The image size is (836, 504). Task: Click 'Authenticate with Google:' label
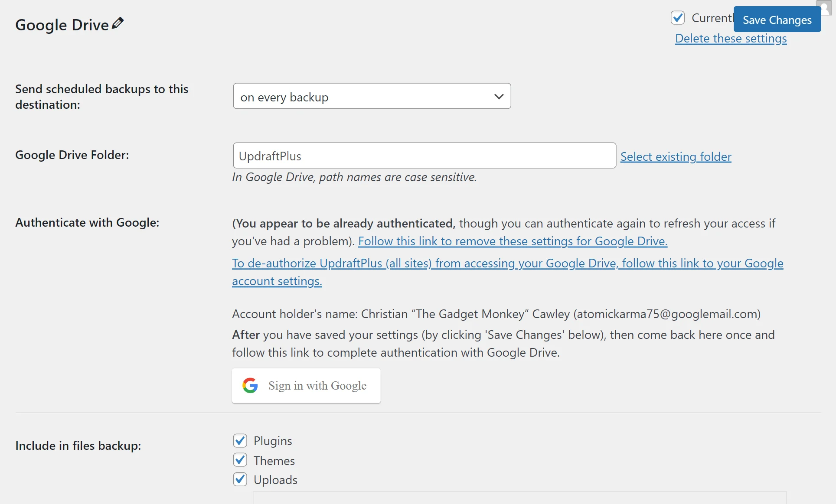tap(87, 223)
